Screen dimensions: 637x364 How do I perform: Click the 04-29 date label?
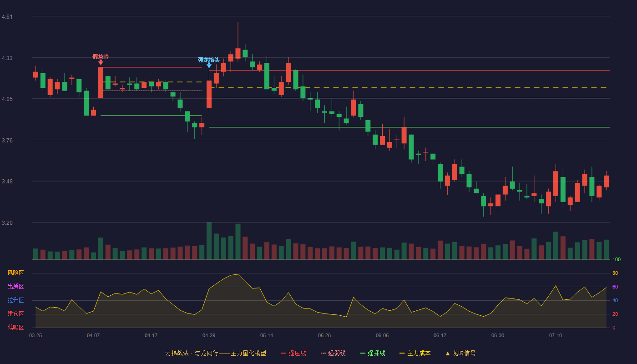(209, 335)
